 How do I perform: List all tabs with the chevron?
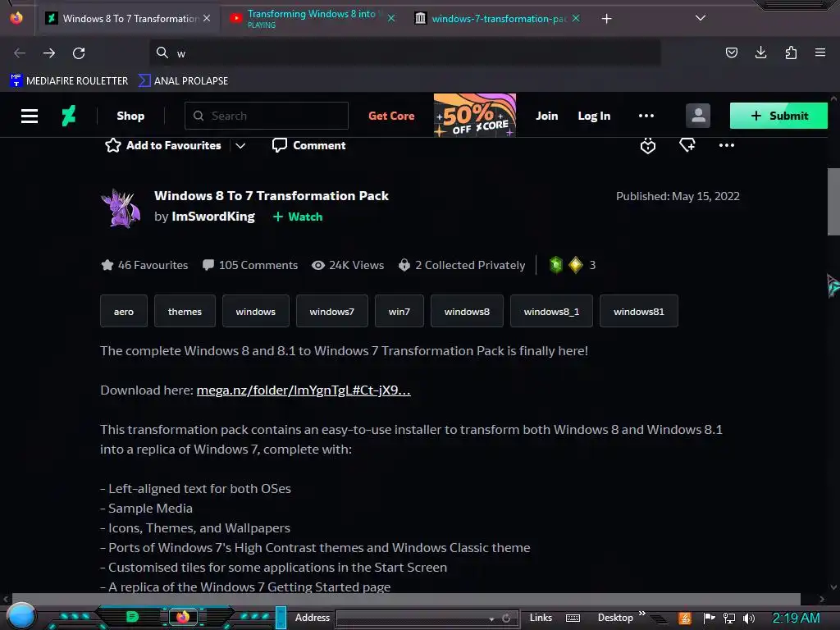(701, 18)
